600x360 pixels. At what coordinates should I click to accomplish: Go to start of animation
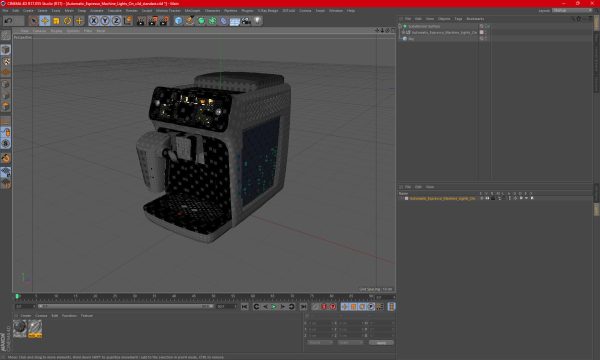[x=245, y=307]
